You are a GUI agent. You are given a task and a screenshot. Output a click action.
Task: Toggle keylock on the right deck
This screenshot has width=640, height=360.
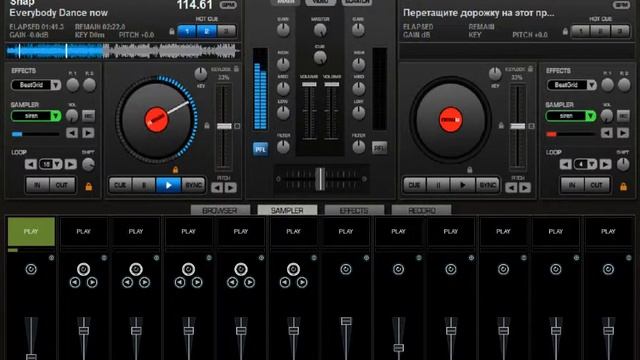point(530,69)
